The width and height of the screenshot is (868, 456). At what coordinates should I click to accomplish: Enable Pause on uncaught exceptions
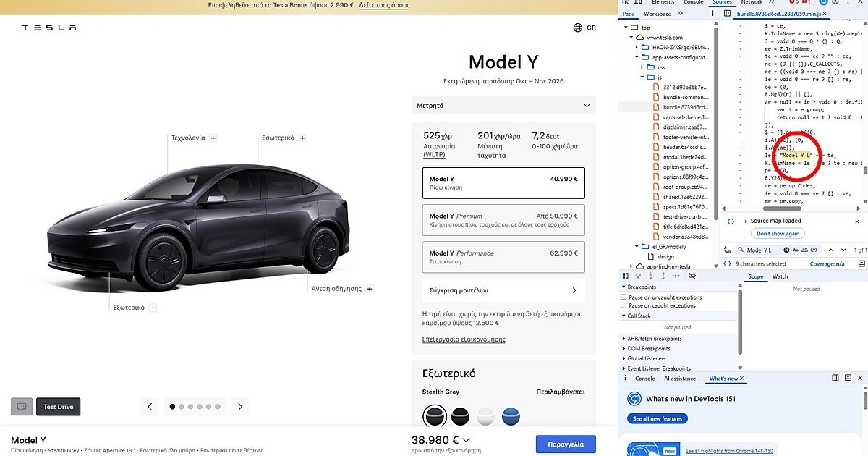pyautogui.click(x=624, y=297)
